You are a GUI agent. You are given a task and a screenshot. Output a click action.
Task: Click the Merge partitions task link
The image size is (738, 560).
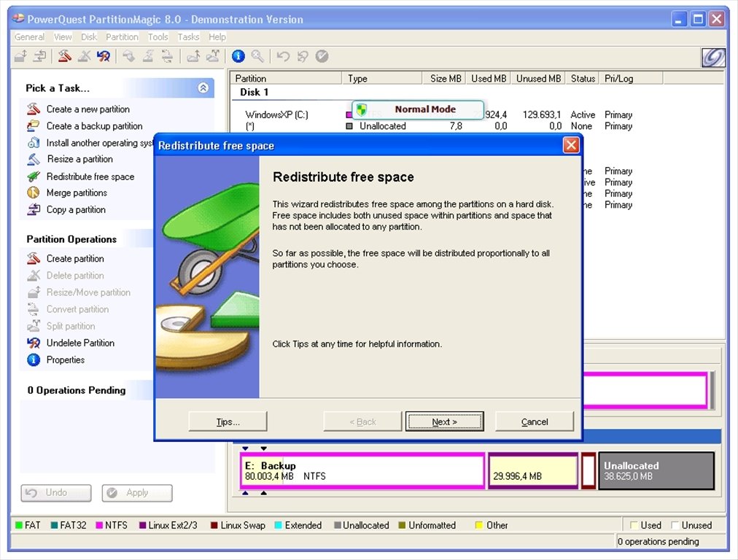(77, 192)
